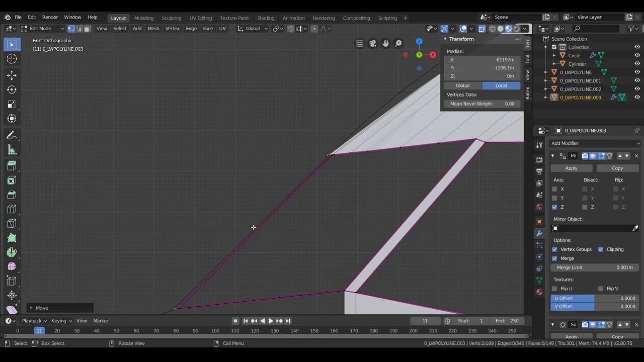Screen dimensions: 644x362
Task: Select the Spin tool
Action: click(x=12, y=252)
